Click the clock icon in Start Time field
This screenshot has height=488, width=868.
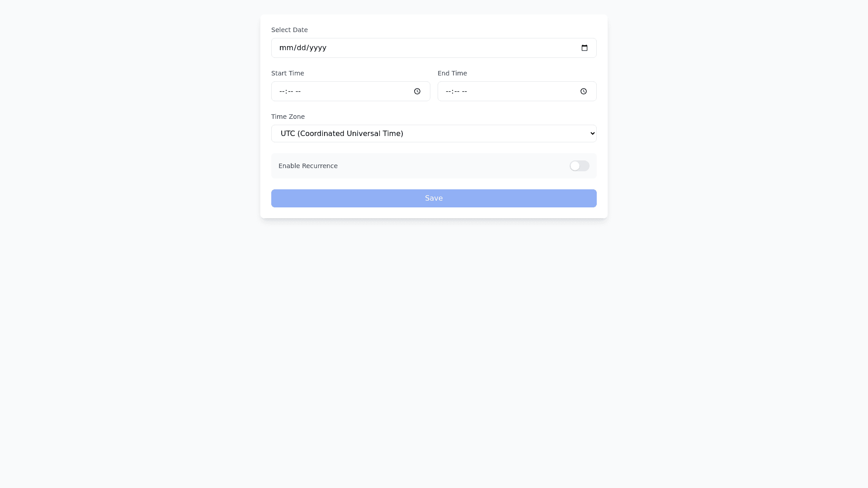click(x=417, y=91)
